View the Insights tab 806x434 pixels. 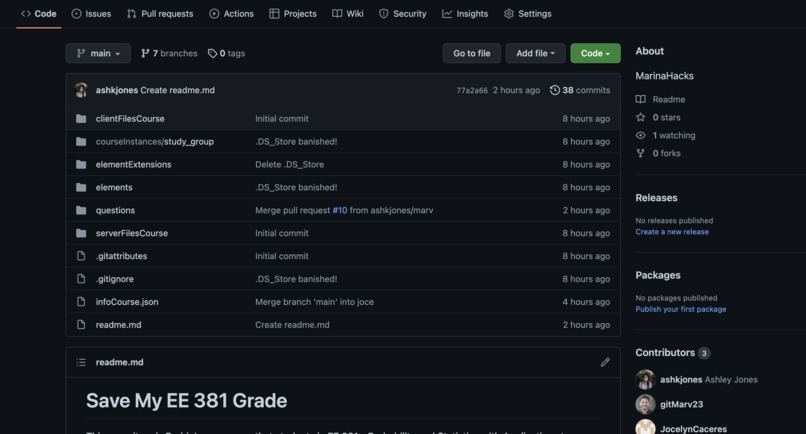[x=465, y=14]
